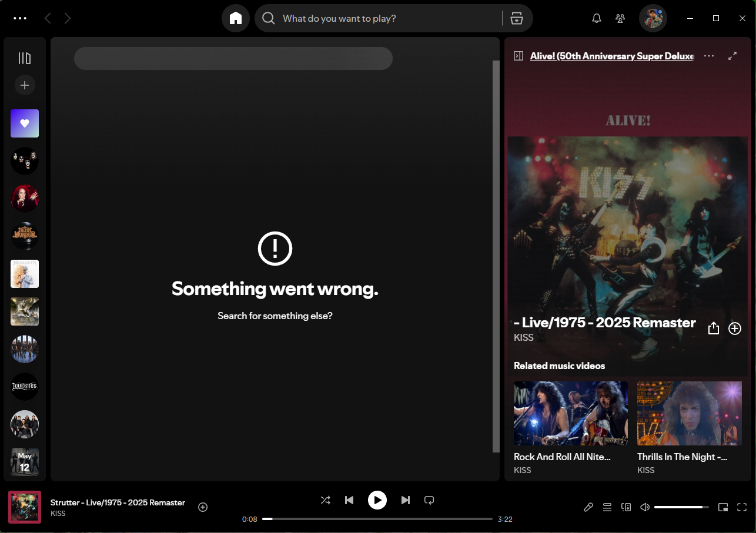Screen dimensions: 756x533
Task: Open notifications bell
Action: pyautogui.click(x=596, y=18)
